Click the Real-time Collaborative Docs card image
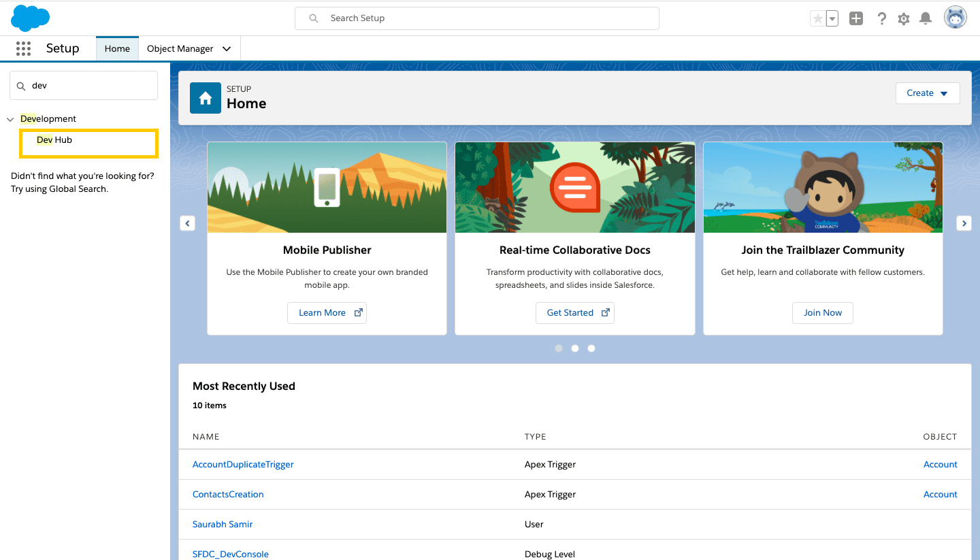The height and width of the screenshot is (560, 980). pos(575,187)
